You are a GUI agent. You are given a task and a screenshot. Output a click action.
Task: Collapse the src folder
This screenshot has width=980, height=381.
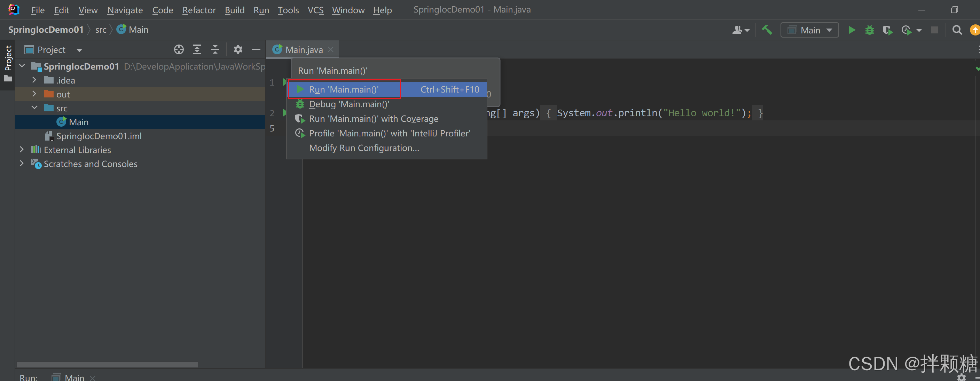click(34, 108)
